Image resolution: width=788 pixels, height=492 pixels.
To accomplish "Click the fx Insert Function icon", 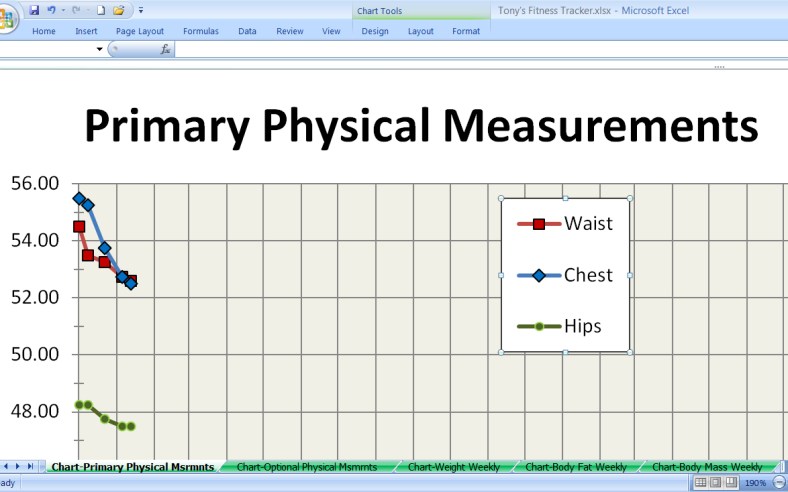I will click(165, 49).
